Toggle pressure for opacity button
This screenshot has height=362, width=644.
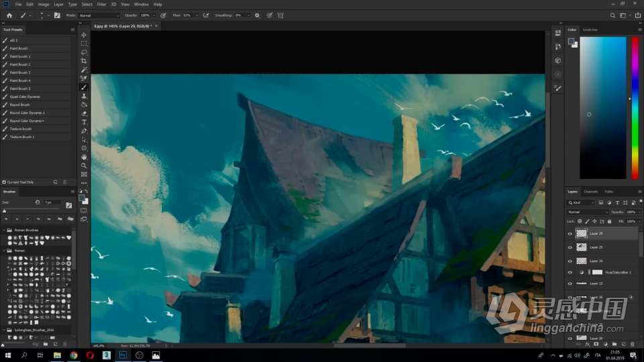coord(163,15)
